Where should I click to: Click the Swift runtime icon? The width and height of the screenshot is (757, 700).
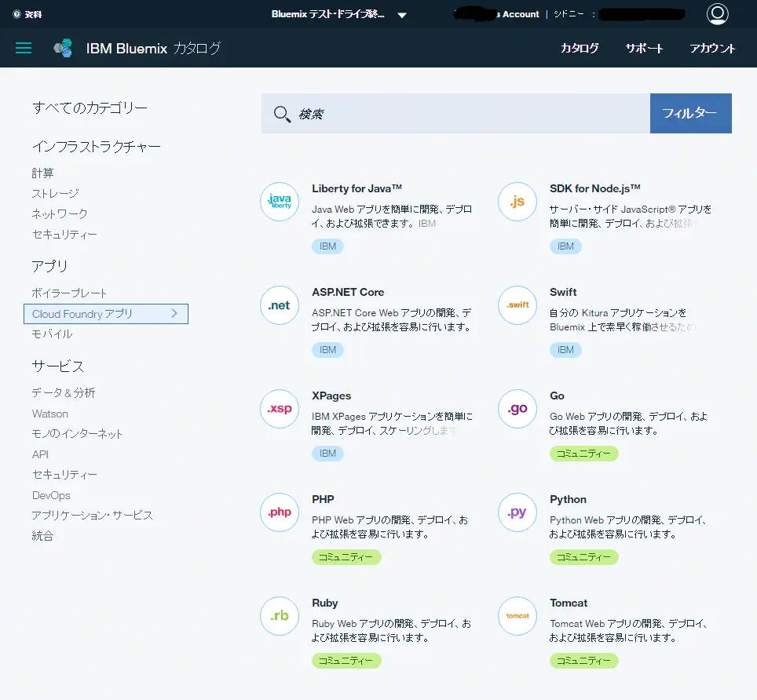[517, 305]
